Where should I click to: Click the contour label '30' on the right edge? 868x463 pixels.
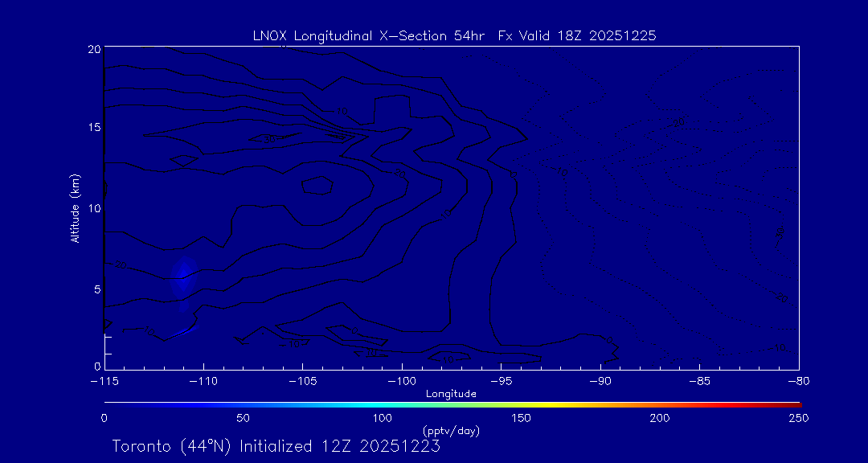point(780,233)
